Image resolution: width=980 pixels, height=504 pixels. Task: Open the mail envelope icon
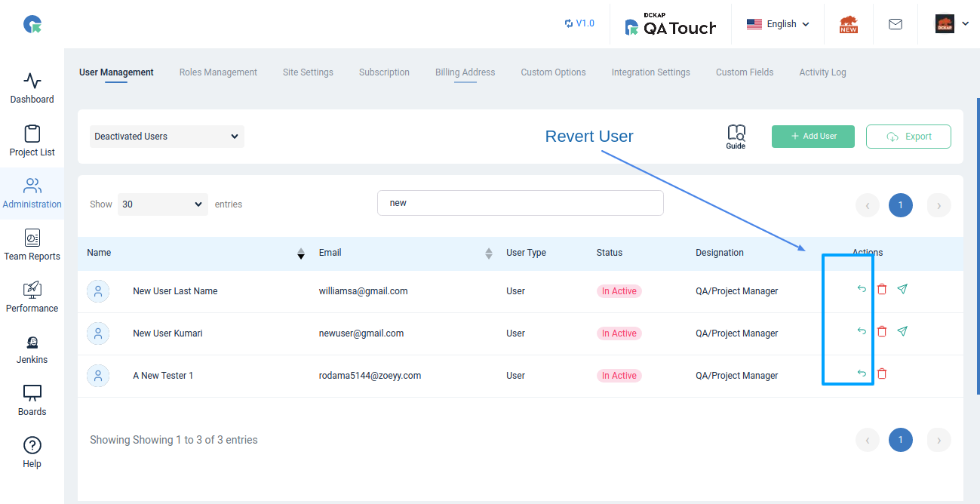(x=896, y=24)
